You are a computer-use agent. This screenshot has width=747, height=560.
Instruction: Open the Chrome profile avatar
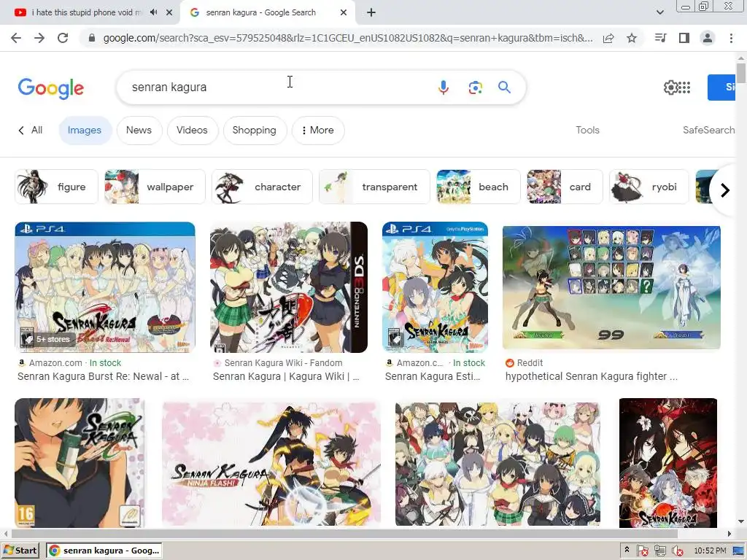(708, 38)
